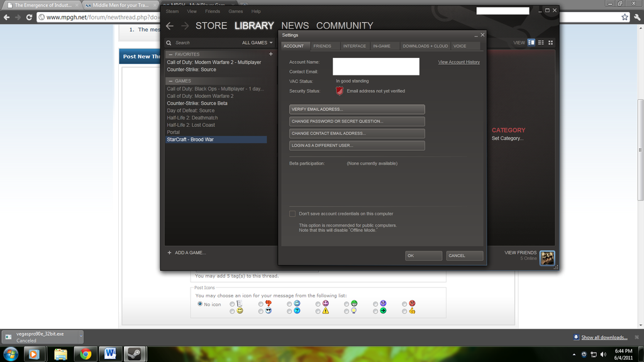Viewport: 644px width, 362px height.
Task: Click the Add a Game plus icon
Action: pos(168,253)
